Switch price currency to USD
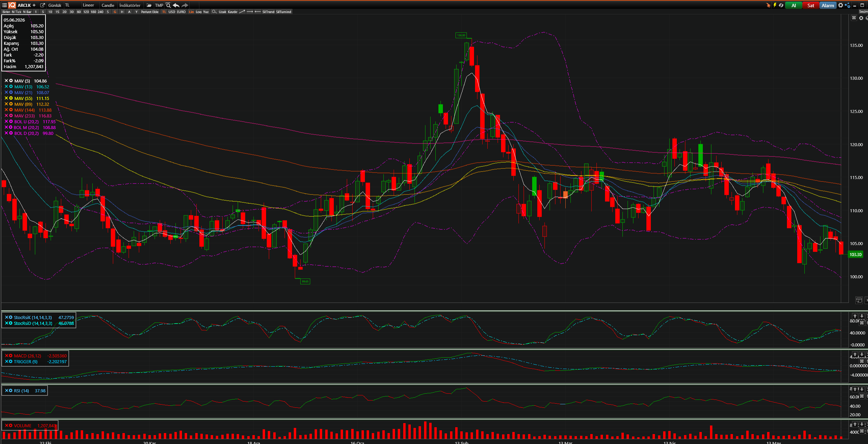This screenshot has height=444, width=868. tap(172, 12)
